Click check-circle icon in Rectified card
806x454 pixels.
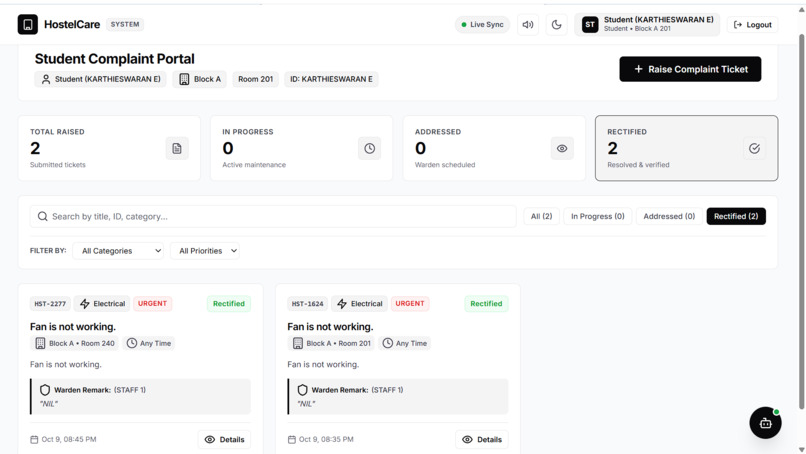[754, 149]
